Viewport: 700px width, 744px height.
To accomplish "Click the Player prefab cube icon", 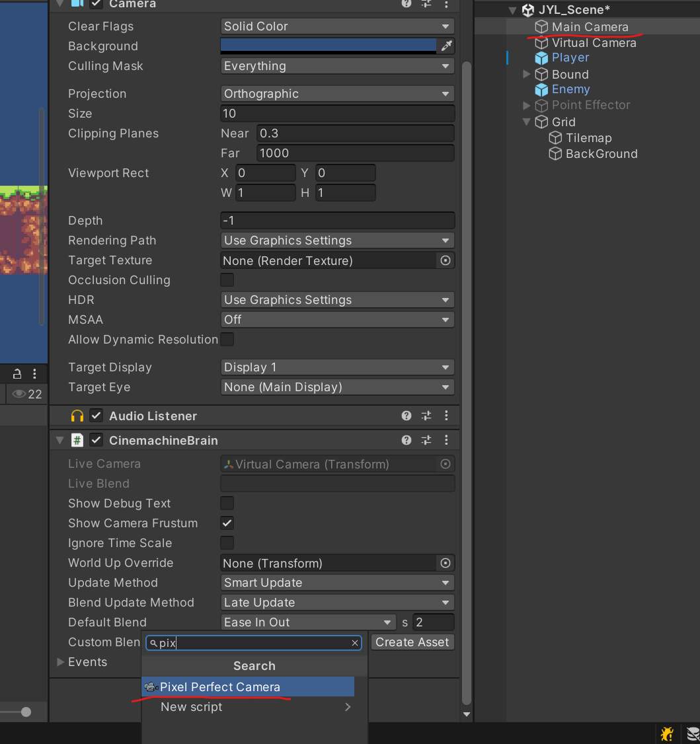I will 541,58.
